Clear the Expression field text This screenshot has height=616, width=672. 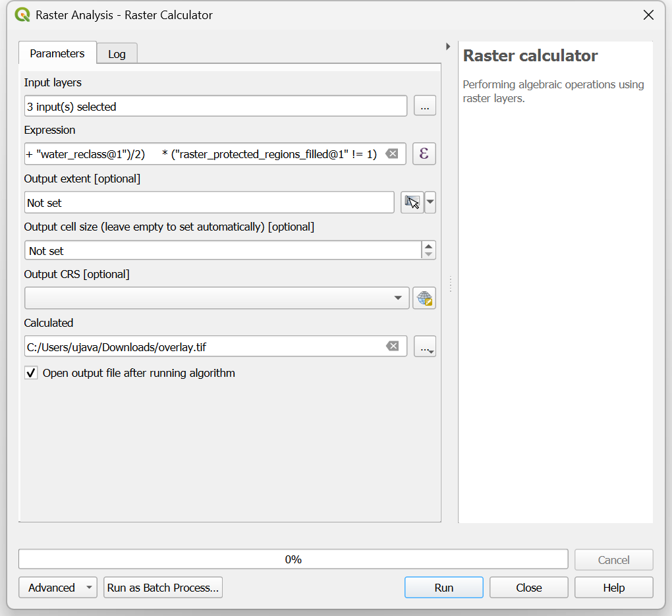[x=392, y=154]
